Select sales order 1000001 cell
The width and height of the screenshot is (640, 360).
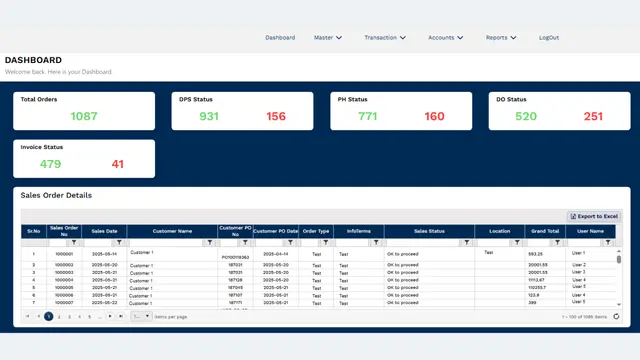[64, 254]
